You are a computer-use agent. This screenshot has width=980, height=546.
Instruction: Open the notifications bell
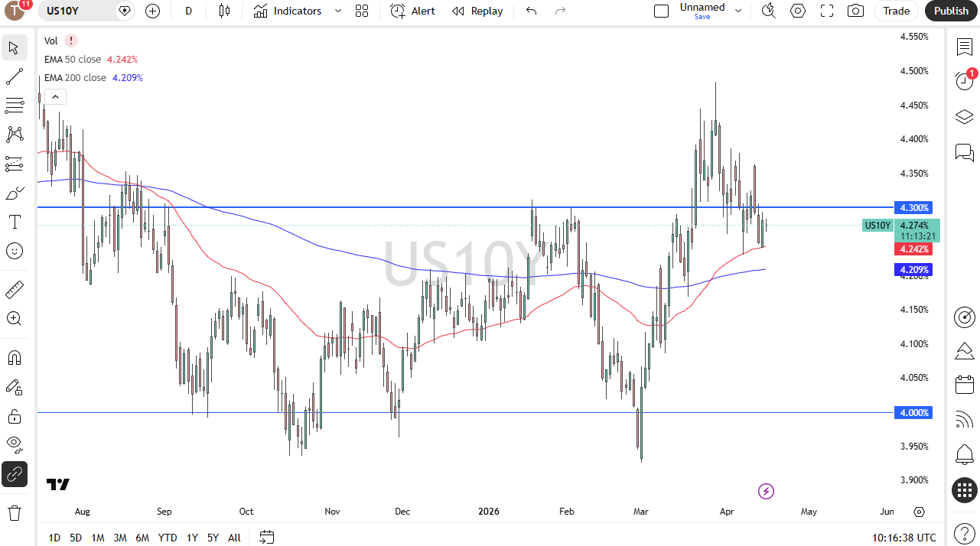(964, 454)
